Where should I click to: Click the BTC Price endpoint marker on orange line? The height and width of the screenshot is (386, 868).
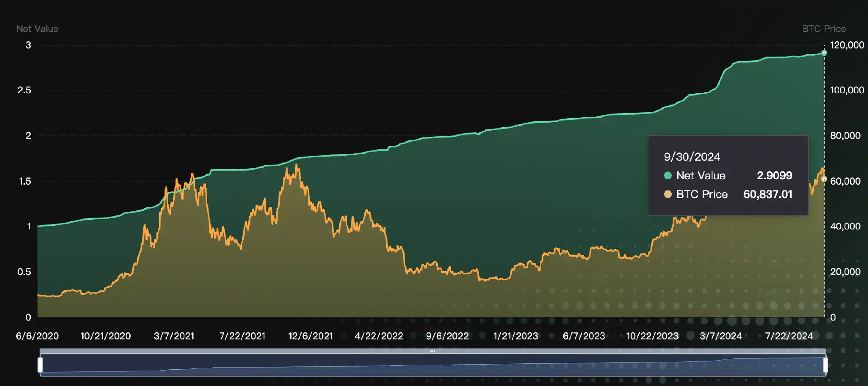(824, 179)
